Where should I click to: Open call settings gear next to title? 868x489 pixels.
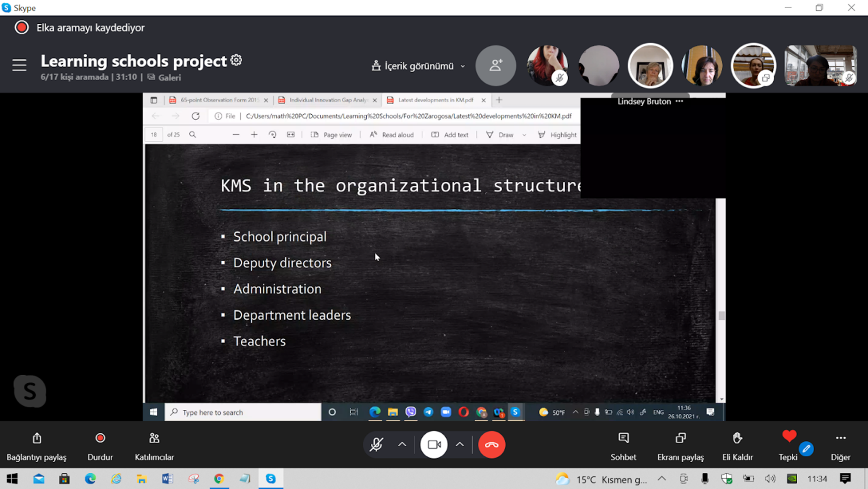coord(236,60)
